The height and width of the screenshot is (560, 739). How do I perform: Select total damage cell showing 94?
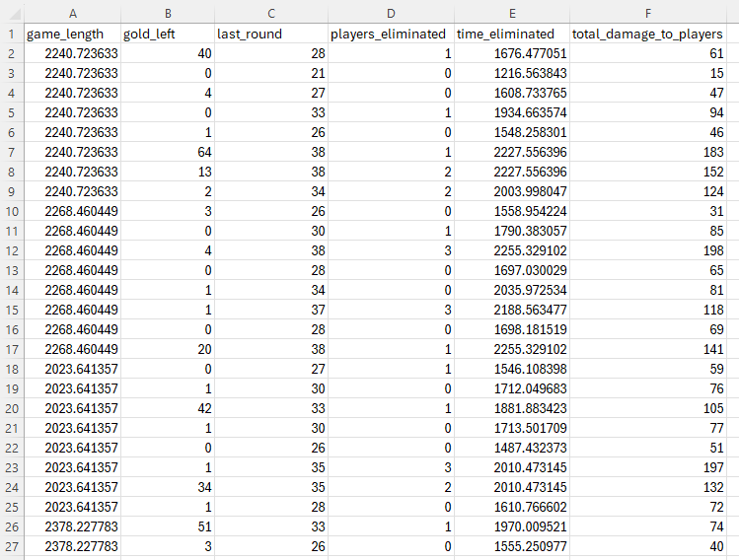[648, 112]
